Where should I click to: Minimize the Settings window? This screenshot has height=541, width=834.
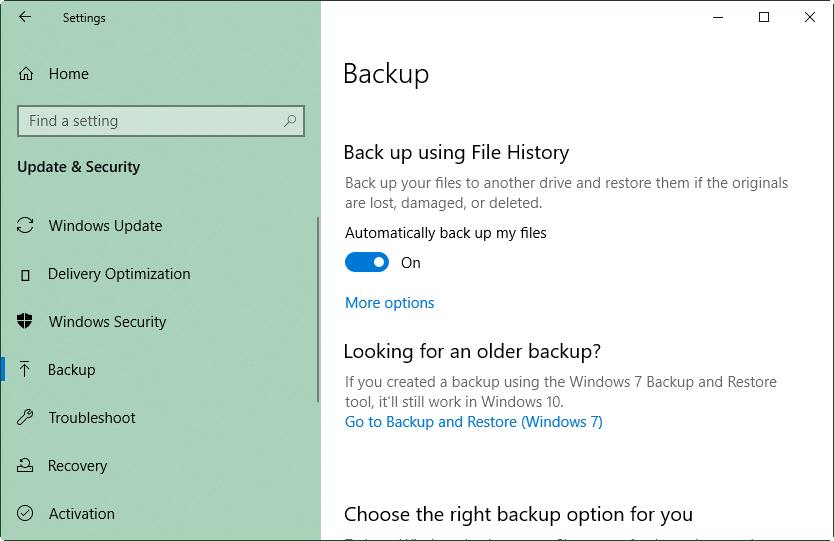pyautogui.click(x=718, y=17)
